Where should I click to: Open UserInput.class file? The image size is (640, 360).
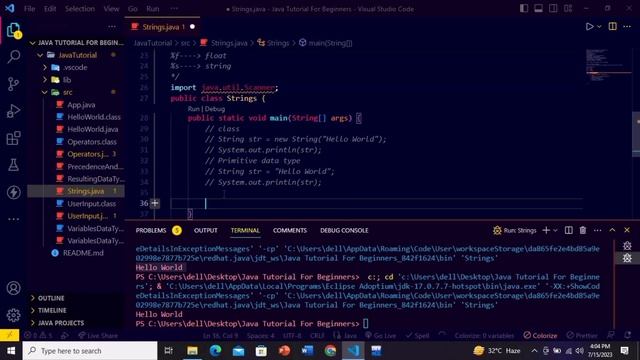click(x=91, y=204)
